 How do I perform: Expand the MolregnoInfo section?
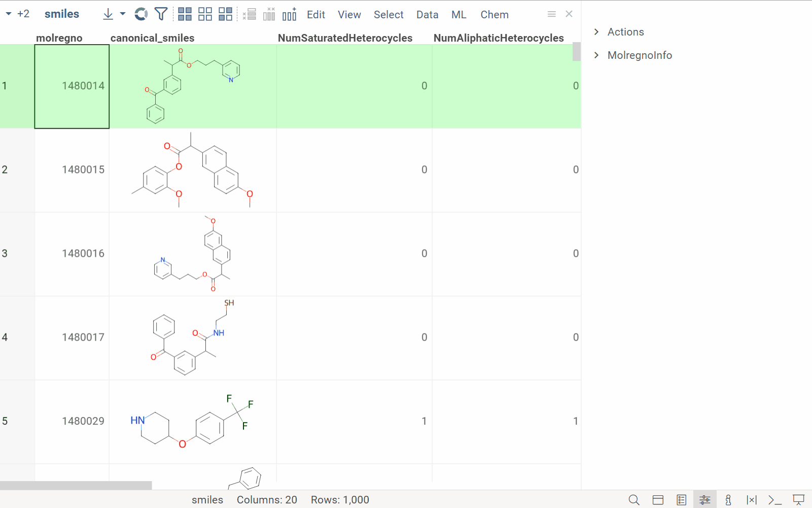(x=639, y=55)
